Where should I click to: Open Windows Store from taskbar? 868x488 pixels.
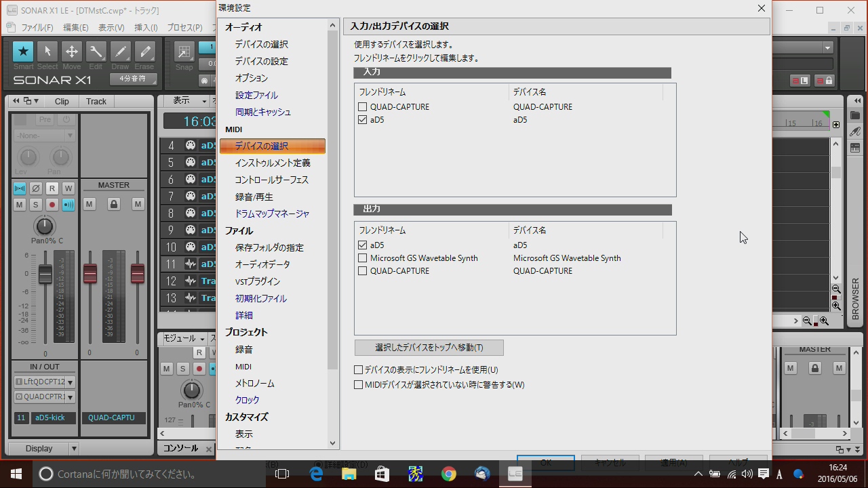(x=382, y=474)
